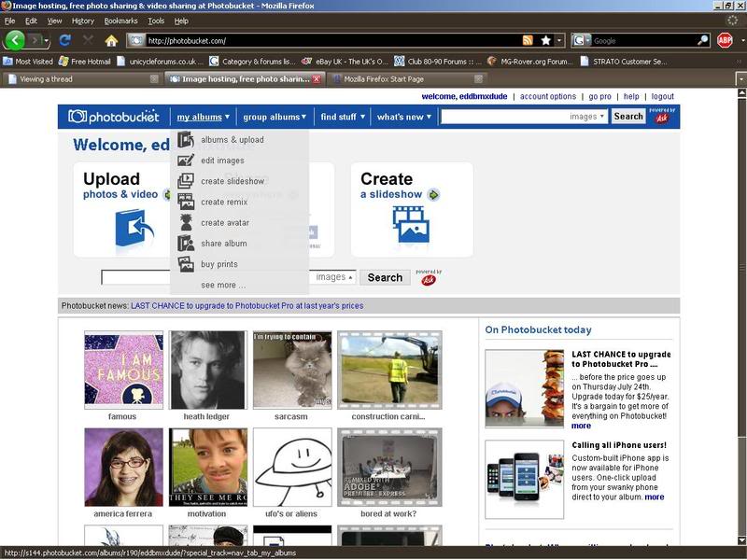Open the 'heath ledger' thumbnail

click(x=207, y=370)
